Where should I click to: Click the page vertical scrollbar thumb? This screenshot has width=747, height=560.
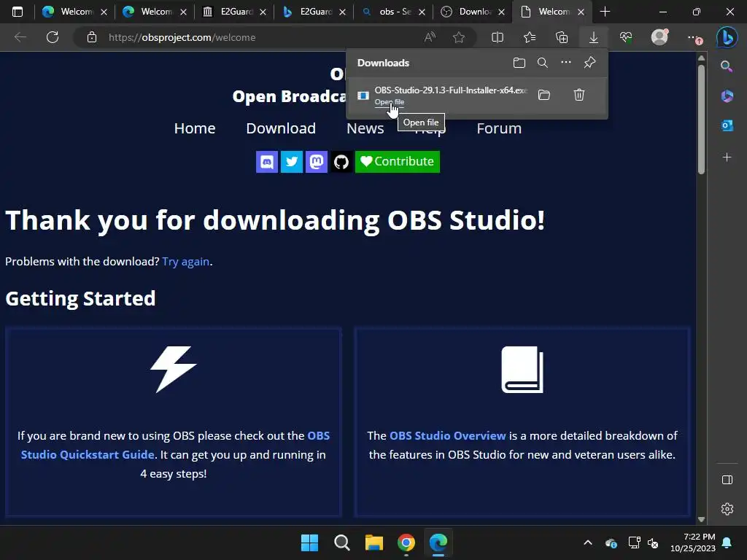pyautogui.click(x=701, y=119)
